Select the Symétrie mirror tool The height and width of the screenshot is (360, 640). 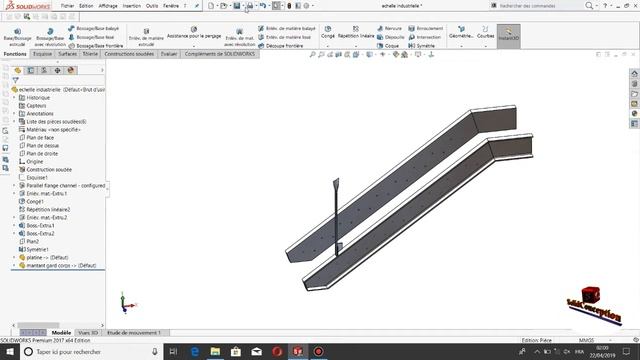pyautogui.click(x=422, y=46)
